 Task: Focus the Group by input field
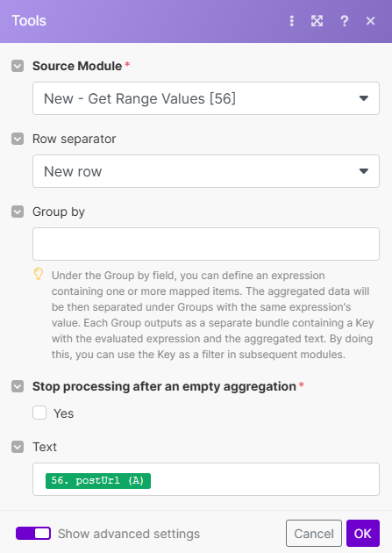coord(206,244)
